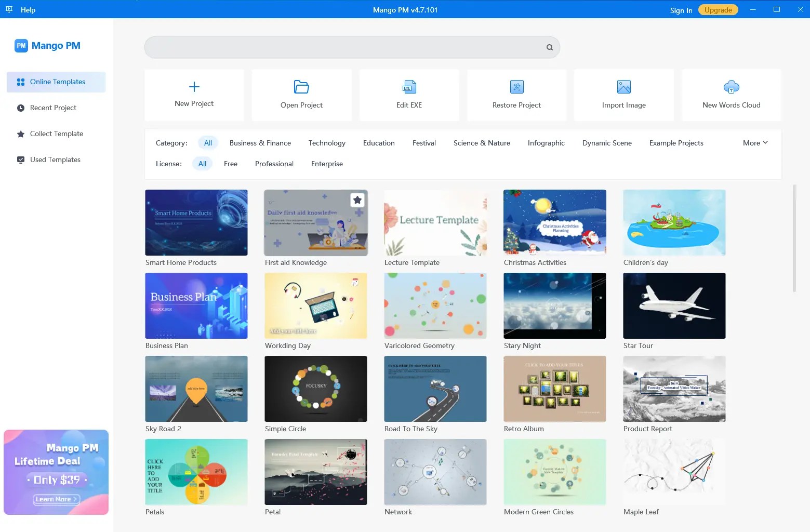Select All in License row

(202, 164)
